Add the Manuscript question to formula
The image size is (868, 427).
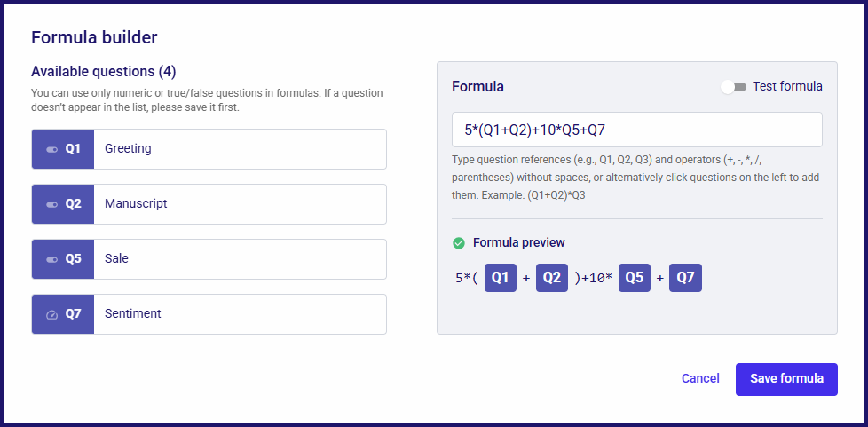click(209, 204)
